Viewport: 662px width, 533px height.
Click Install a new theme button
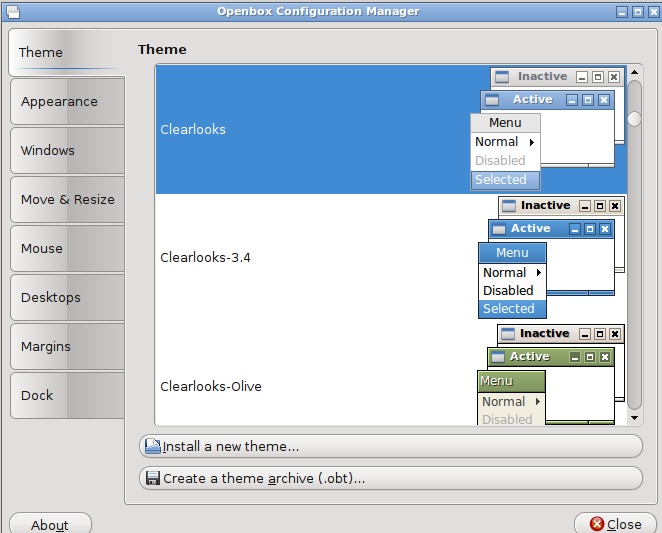coord(391,446)
